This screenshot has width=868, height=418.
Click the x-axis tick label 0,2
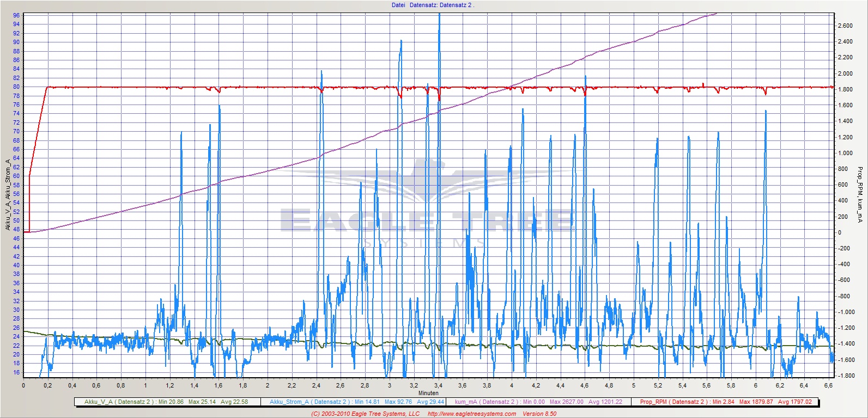point(47,385)
